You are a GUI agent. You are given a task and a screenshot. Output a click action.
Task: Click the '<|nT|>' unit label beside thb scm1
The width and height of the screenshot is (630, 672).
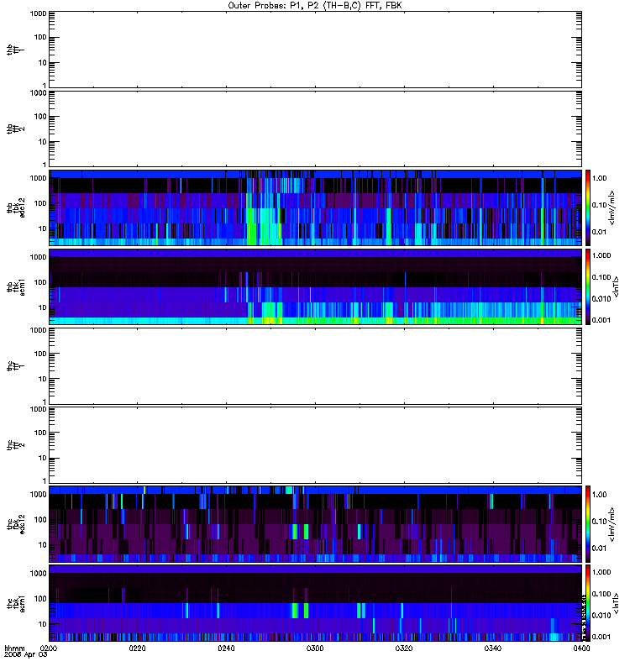(616, 287)
